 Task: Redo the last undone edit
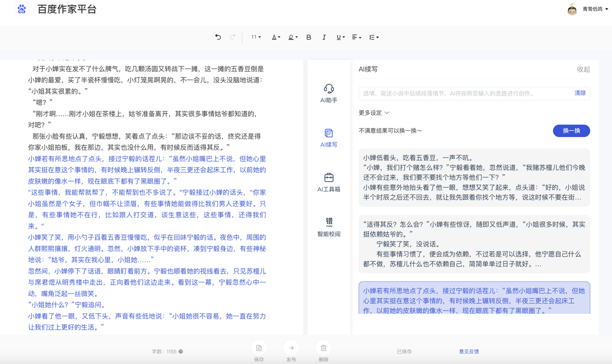[233, 37]
